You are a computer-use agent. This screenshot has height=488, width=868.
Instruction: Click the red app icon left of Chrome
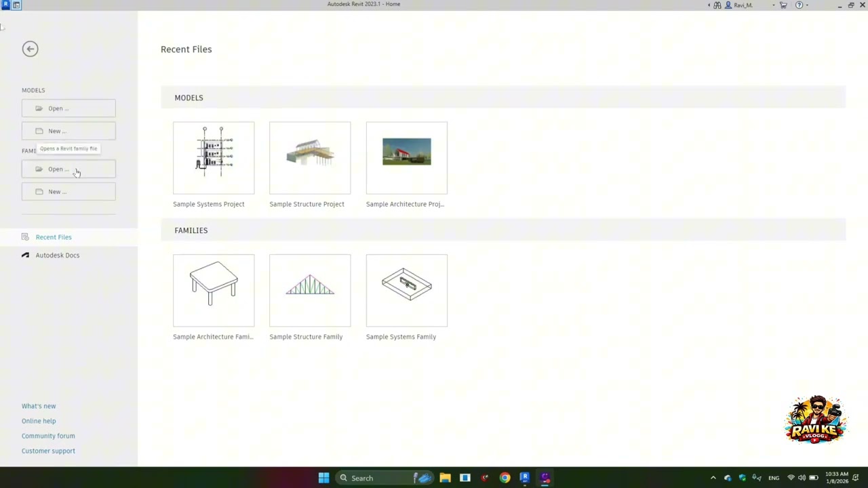click(485, 478)
